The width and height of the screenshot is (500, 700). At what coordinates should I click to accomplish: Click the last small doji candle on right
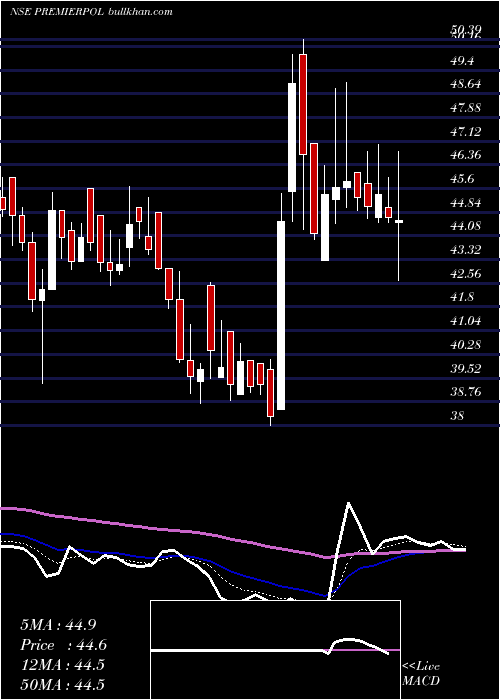399,221
